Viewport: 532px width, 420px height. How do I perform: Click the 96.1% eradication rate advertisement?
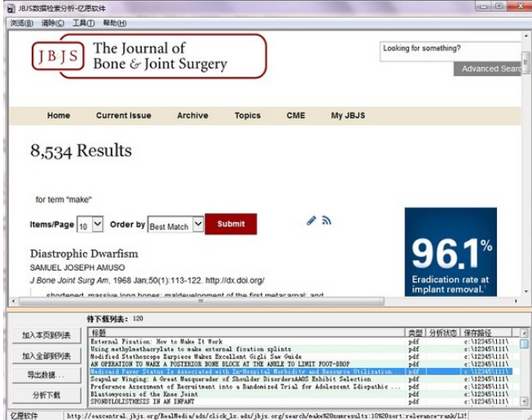pyautogui.click(x=451, y=252)
